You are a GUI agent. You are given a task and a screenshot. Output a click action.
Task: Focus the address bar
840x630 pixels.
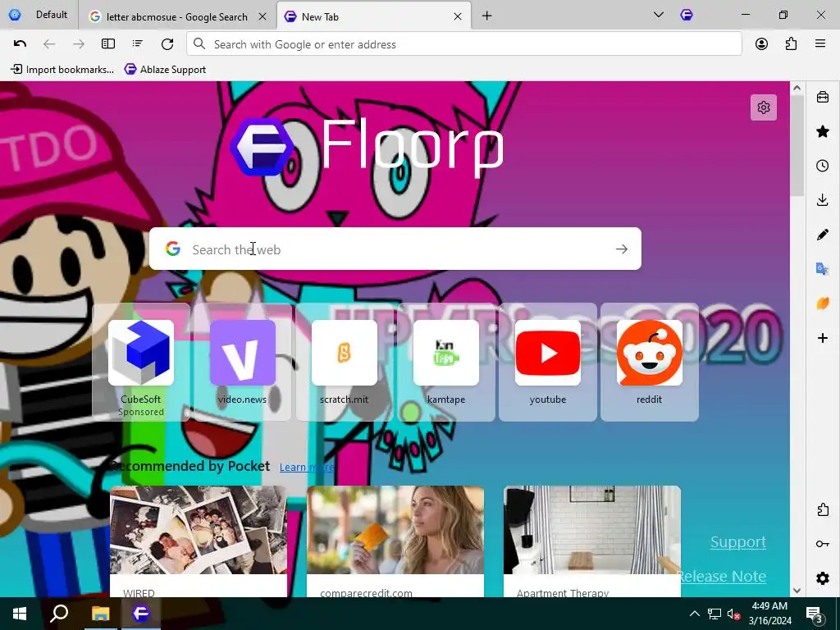(464, 44)
